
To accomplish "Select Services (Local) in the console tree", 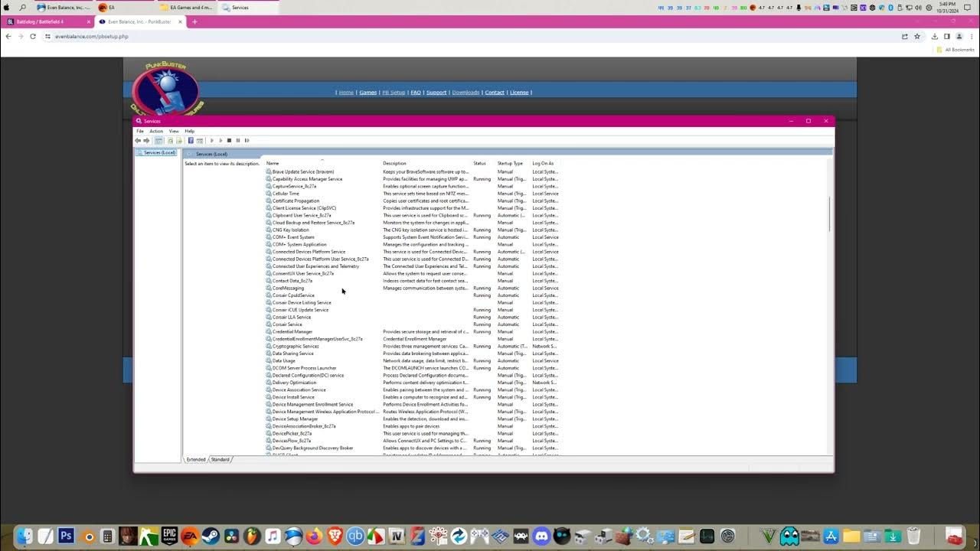I will pyautogui.click(x=157, y=153).
